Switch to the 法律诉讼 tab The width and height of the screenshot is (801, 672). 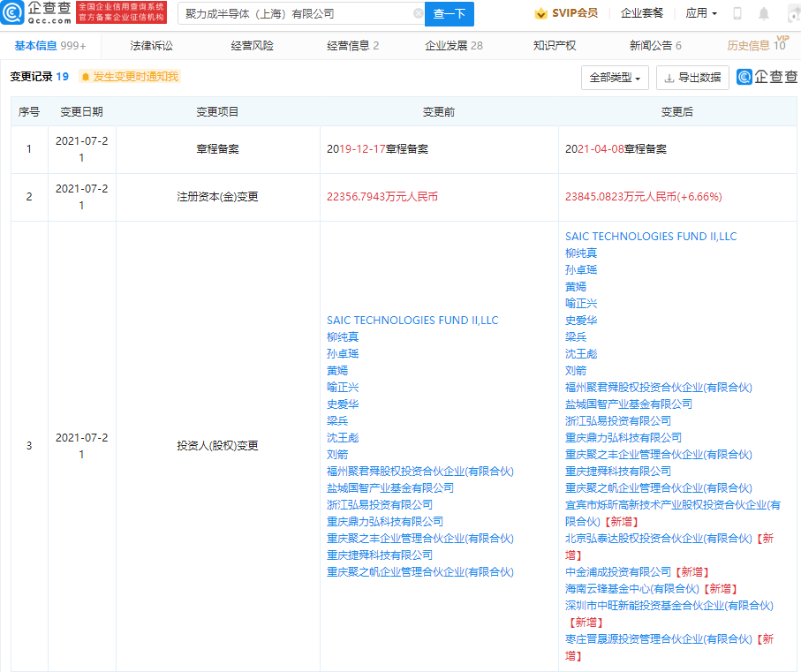[x=151, y=45]
